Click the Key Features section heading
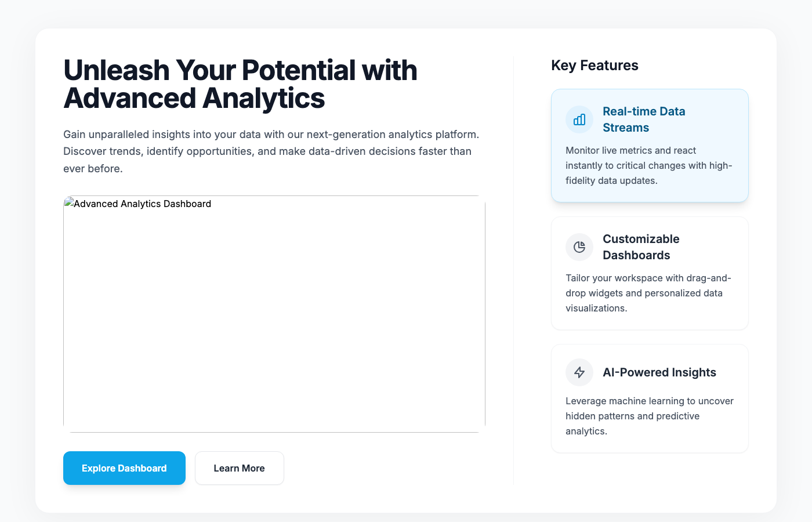812x522 pixels. pyautogui.click(x=594, y=66)
